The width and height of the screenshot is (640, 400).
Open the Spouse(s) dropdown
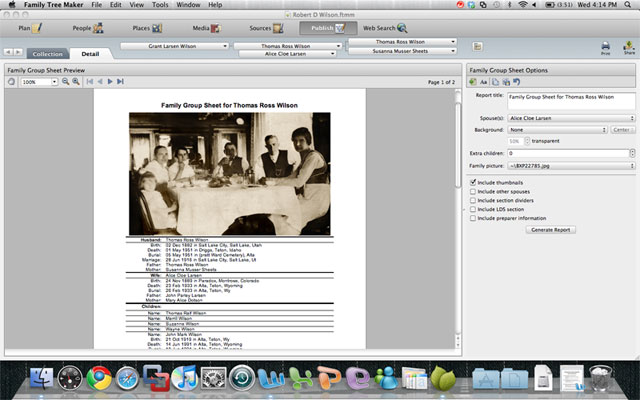[x=571, y=118]
